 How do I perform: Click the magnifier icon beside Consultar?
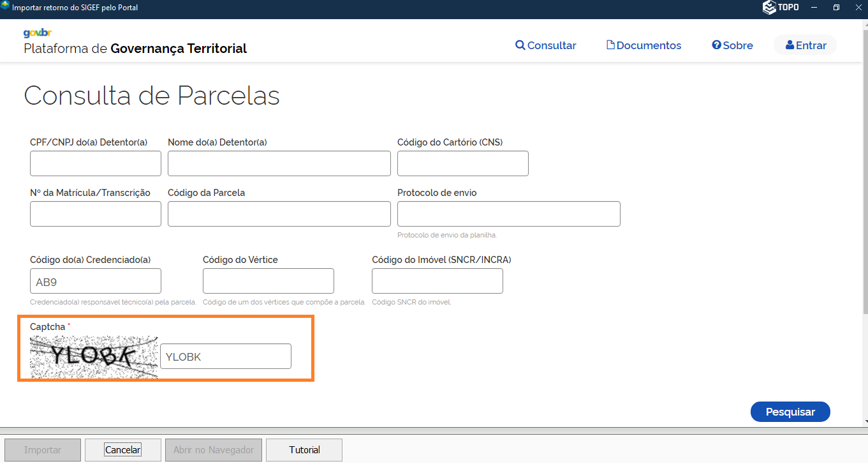point(520,45)
